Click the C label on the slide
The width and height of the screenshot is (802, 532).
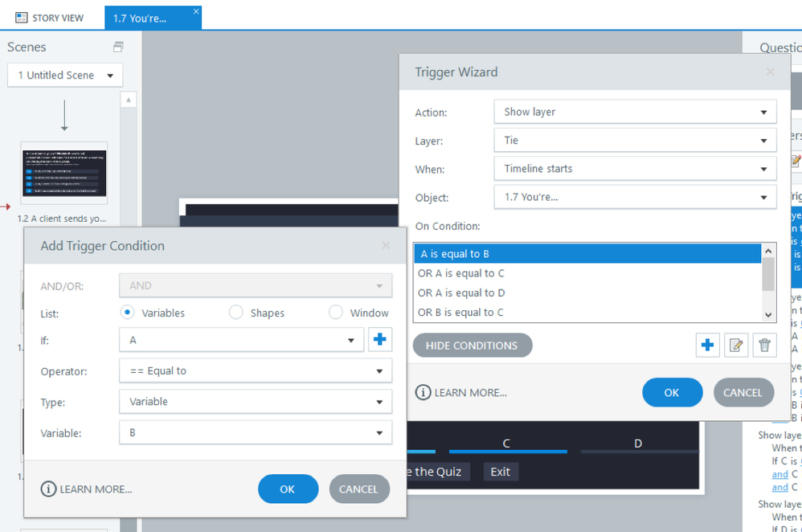click(x=505, y=443)
